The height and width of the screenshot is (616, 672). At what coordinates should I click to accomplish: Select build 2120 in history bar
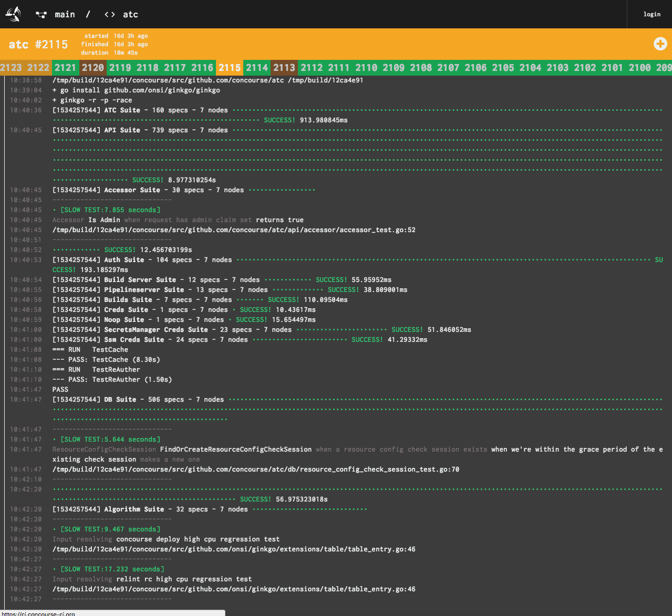[x=93, y=68]
